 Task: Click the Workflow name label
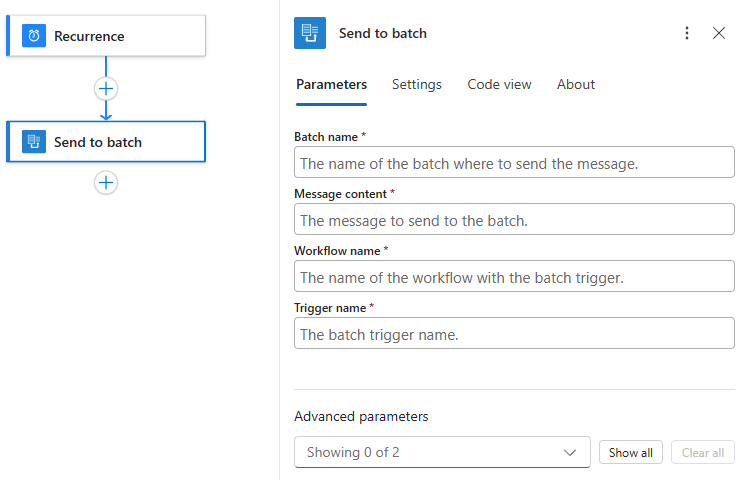337,251
